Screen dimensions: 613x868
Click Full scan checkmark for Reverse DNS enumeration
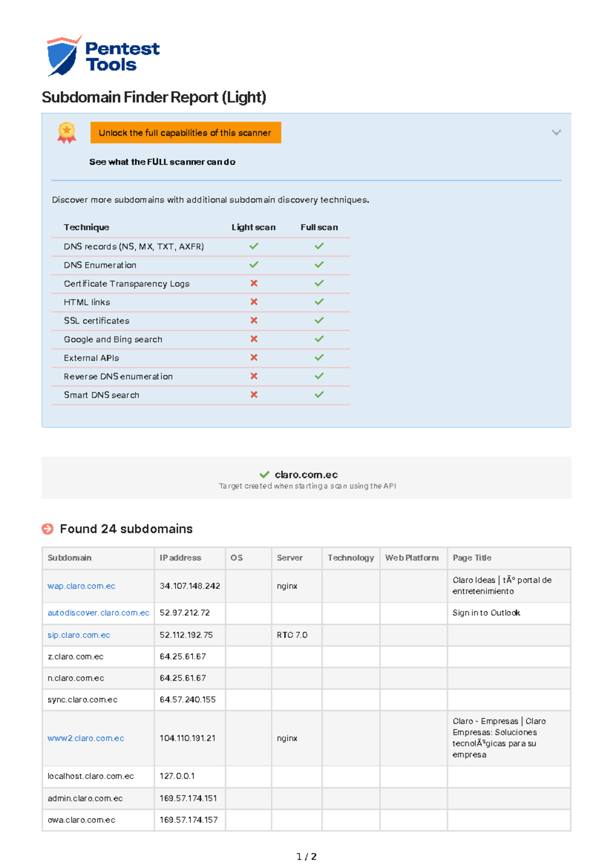click(319, 376)
